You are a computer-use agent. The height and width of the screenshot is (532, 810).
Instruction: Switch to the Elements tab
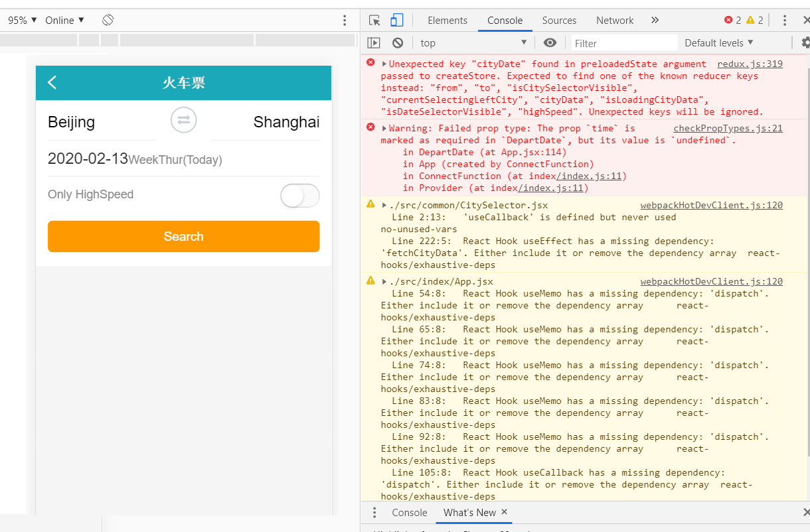[447, 21]
